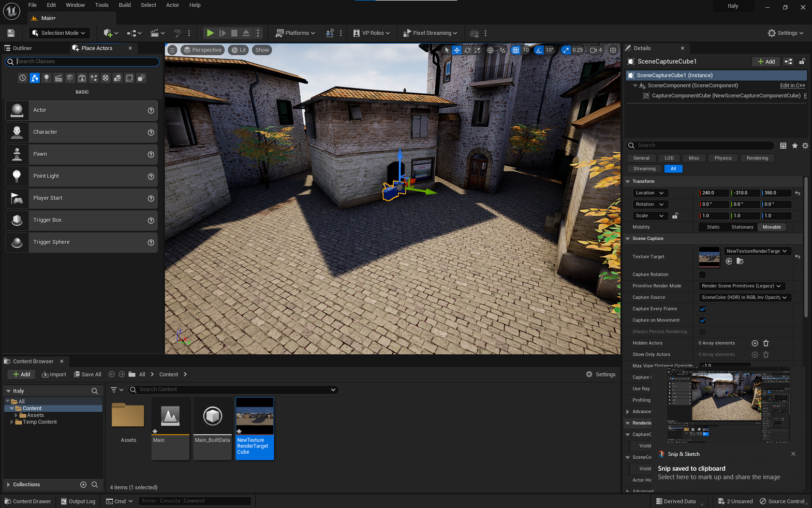Select the translate (move) gizmo tool in viewport
Screen dimensions: 812x508
coord(457,50)
